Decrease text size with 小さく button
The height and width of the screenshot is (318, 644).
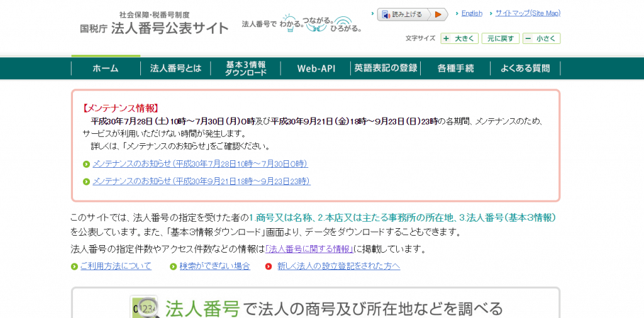[541, 39]
